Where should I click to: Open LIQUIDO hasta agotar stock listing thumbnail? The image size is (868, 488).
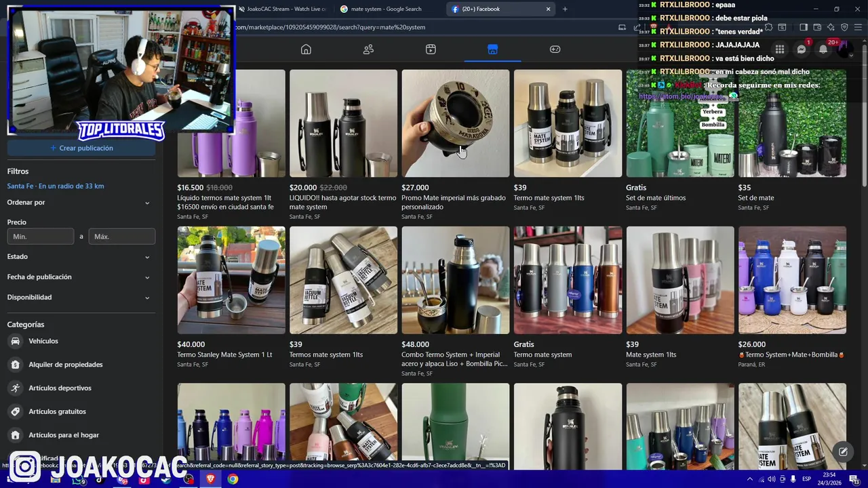(x=343, y=123)
